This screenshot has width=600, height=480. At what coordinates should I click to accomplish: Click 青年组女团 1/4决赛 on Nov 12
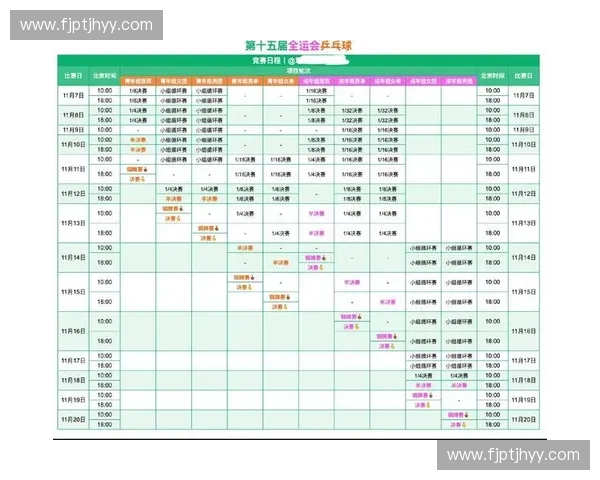pyautogui.click(x=174, y=189)
